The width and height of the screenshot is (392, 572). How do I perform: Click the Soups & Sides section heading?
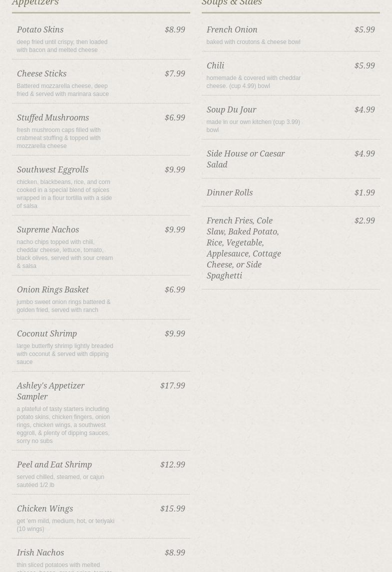click(x=232, y=3)
